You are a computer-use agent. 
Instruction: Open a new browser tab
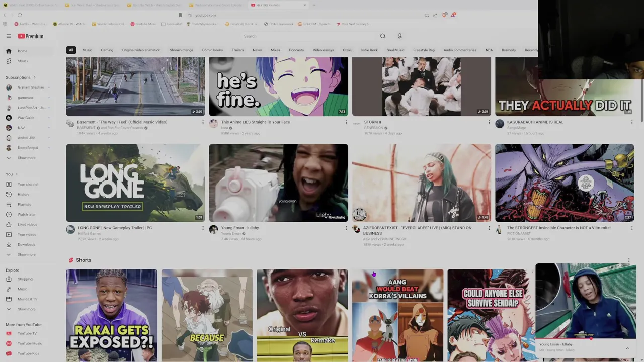click(314, 5)
